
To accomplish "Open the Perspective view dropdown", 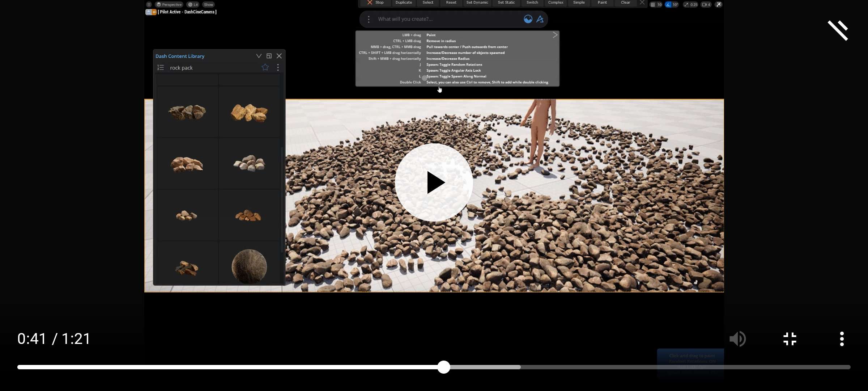I will click(169, 5).
